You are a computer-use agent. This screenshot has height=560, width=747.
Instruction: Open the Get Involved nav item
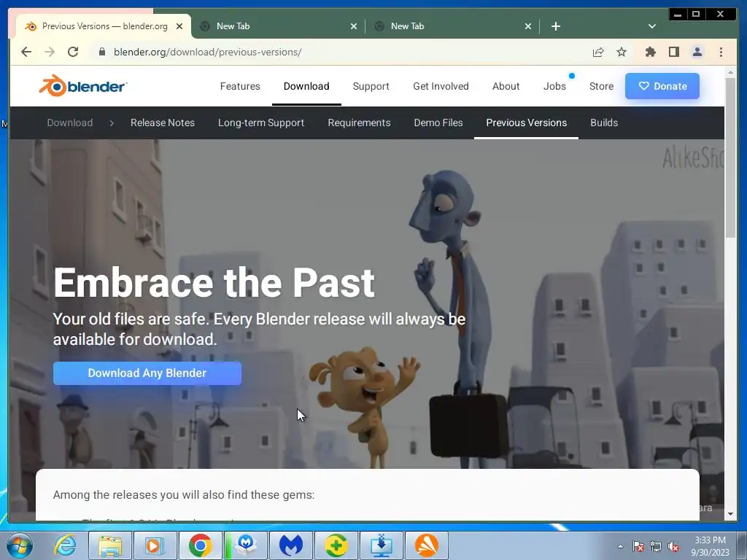click(x=441, y=86)
